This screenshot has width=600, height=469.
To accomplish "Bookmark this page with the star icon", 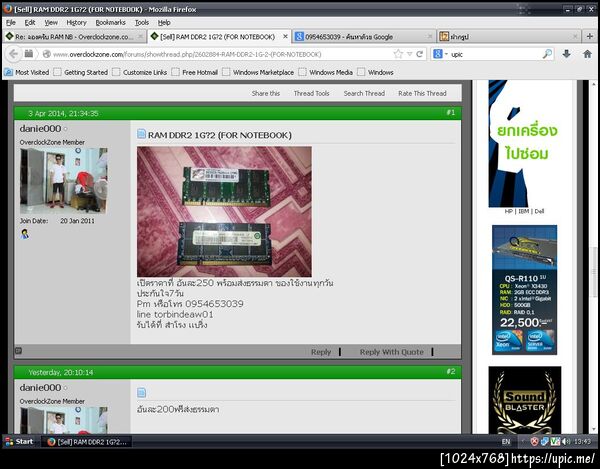I will [398, 54].
